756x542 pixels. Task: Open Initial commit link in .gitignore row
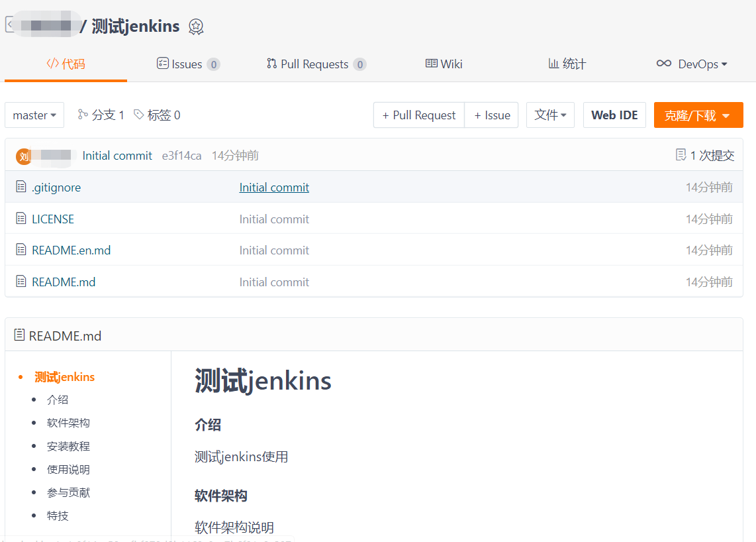tap(274, 188)
